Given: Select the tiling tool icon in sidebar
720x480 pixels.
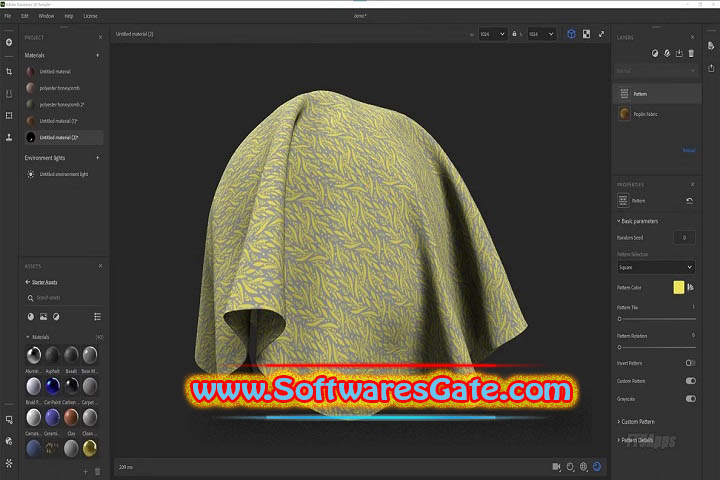Looking at the screenshot, I should click(x=9, y=115).
